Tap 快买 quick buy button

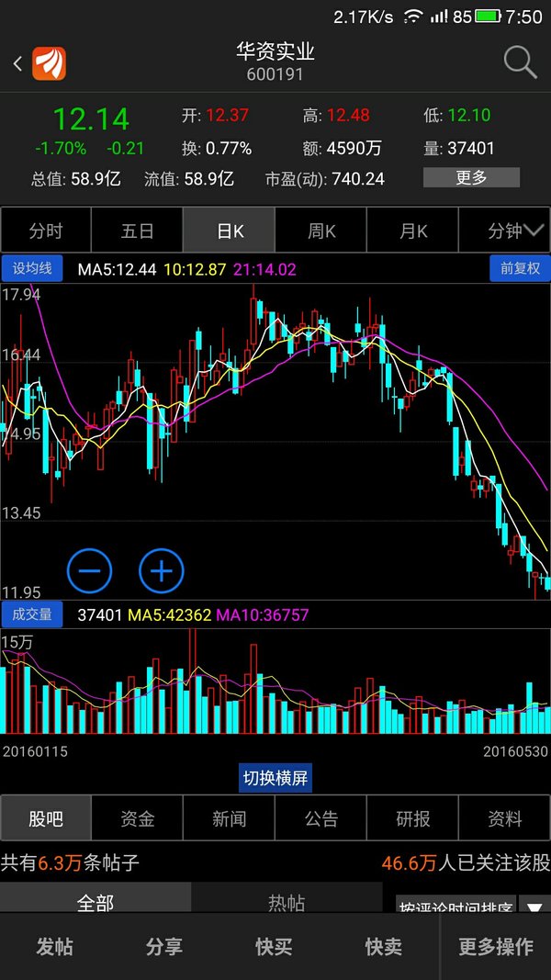click(x=274, y=946)
